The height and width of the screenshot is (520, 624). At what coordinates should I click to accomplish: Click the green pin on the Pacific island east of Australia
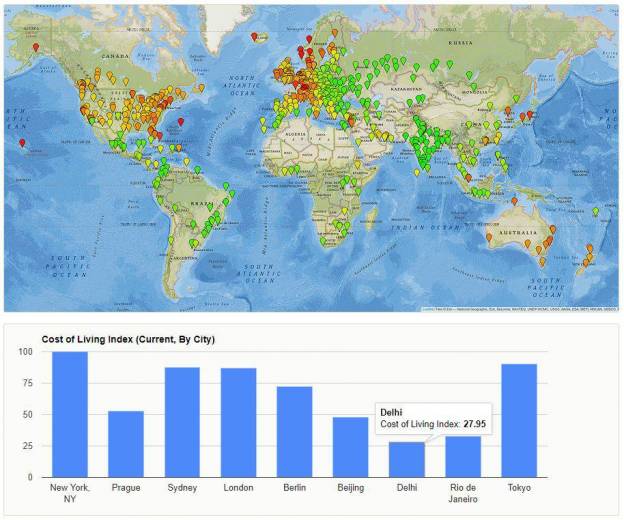(596, 211)
